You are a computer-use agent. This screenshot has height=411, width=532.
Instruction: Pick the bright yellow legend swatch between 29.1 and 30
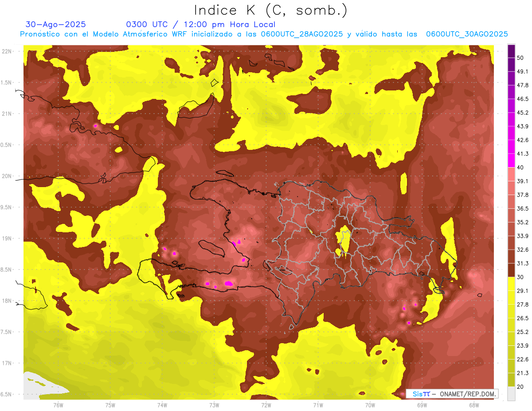click(511, 284)
